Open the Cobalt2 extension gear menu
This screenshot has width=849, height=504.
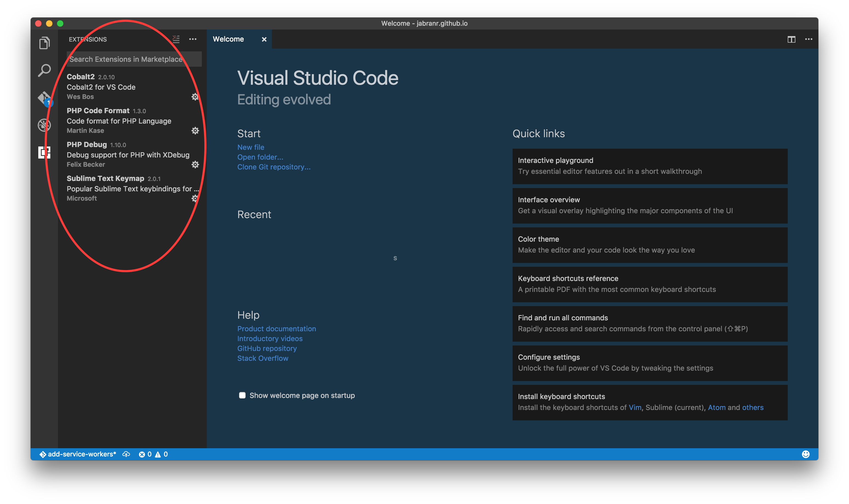coord(195,97)
